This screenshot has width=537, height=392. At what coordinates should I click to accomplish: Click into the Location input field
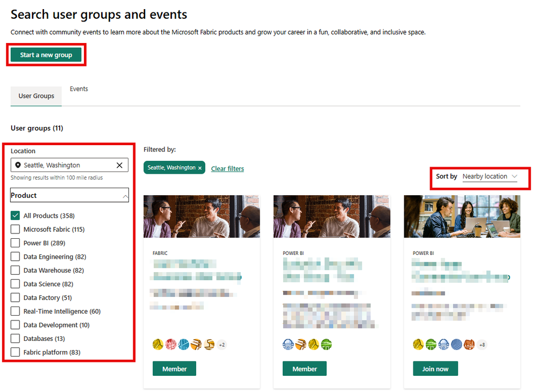pos(69,165)
